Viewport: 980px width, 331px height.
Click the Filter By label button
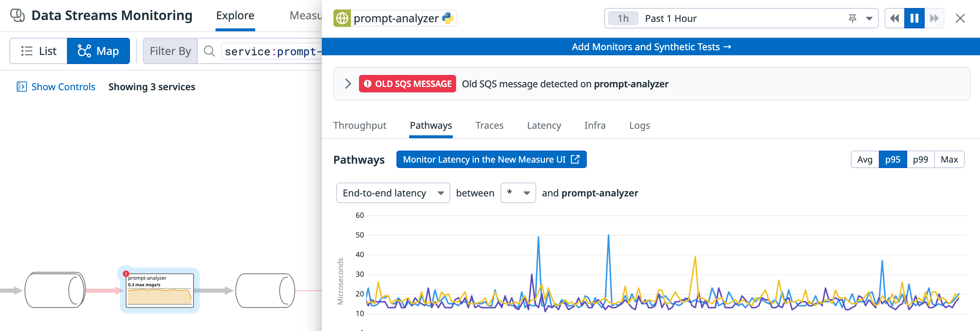click(170, 51)
